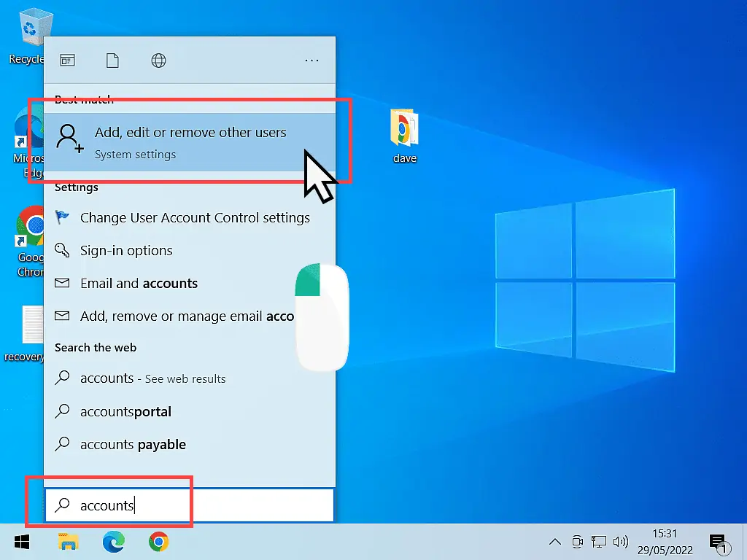Open Microsoft Edge from the taskbar
This screenshot has height=560, width=747.
(114, 542)
